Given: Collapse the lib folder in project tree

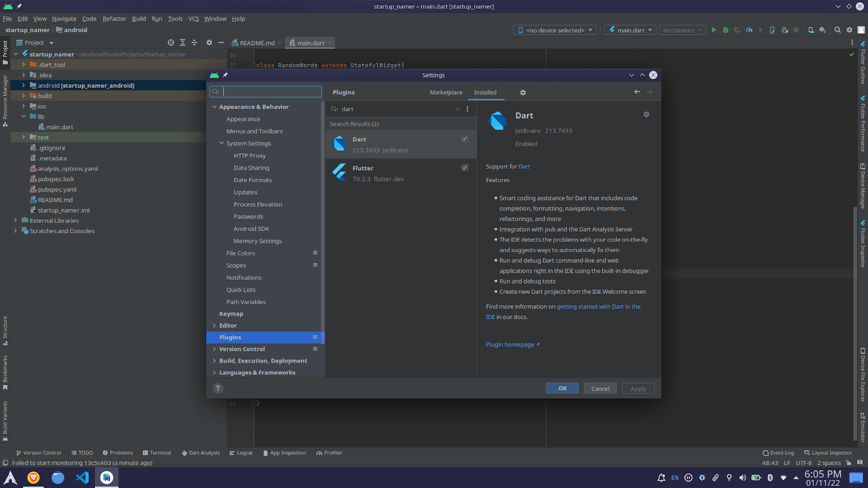Looking at the screenshot, I should (23, 117).
